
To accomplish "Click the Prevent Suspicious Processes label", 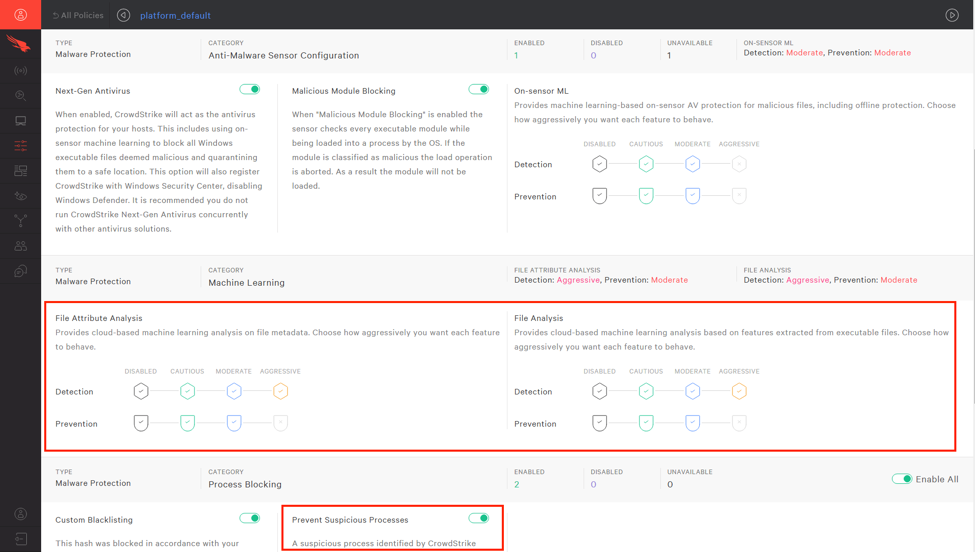I will tap(350, 520).
